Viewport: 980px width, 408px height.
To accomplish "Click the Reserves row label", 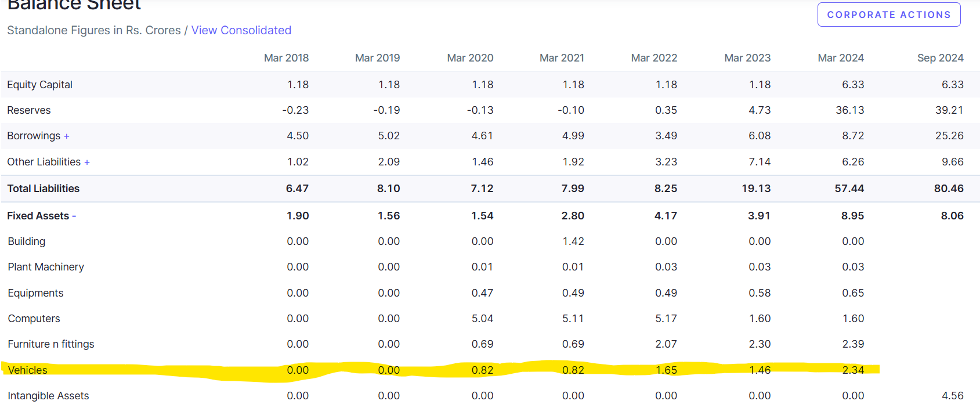I will (x=29, y=110).
